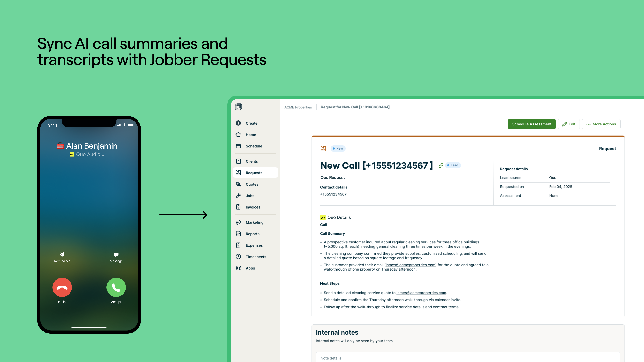The height and width of the screenshot is (362, 644).
Task: Click link icon beside New Call title
Action: tap(441, 165)
